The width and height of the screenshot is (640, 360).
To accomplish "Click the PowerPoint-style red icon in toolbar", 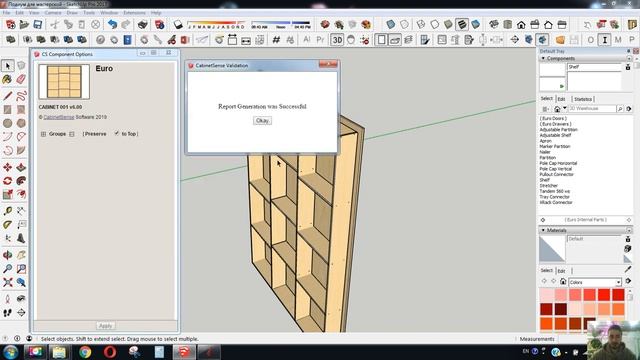I will pyautogui.click(x=185, y=40).
